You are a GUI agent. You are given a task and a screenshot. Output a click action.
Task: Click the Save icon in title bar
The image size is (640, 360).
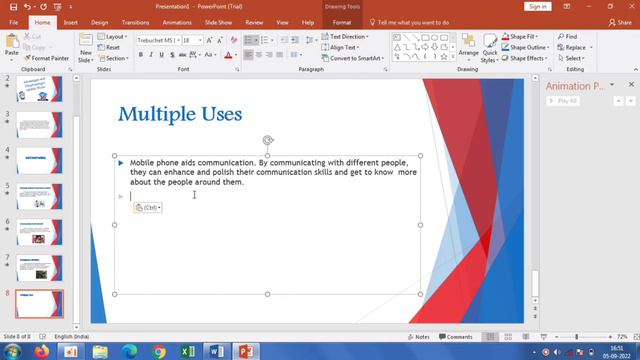[x=13, y=7]
